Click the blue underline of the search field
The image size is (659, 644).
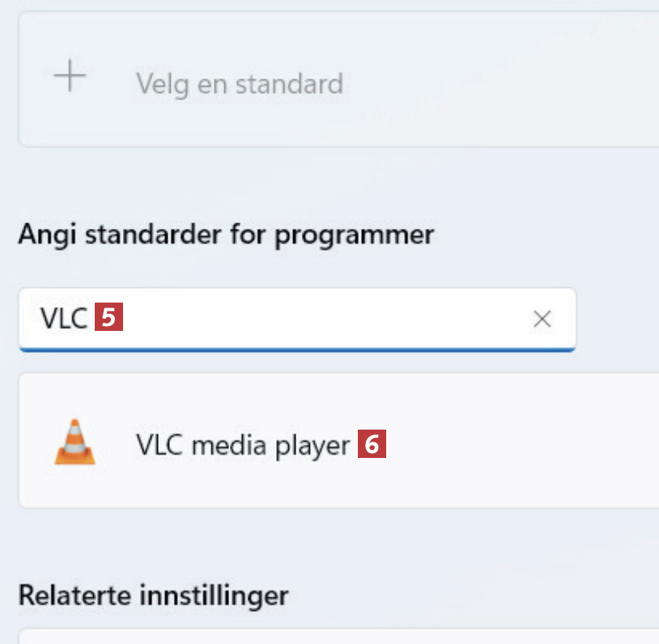[297, 350]
